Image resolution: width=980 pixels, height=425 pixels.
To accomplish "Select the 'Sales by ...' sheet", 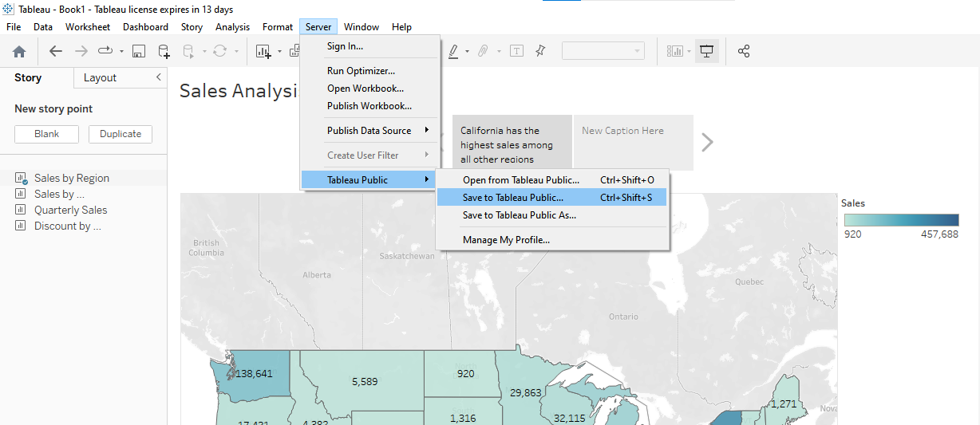I will (59, 195).
